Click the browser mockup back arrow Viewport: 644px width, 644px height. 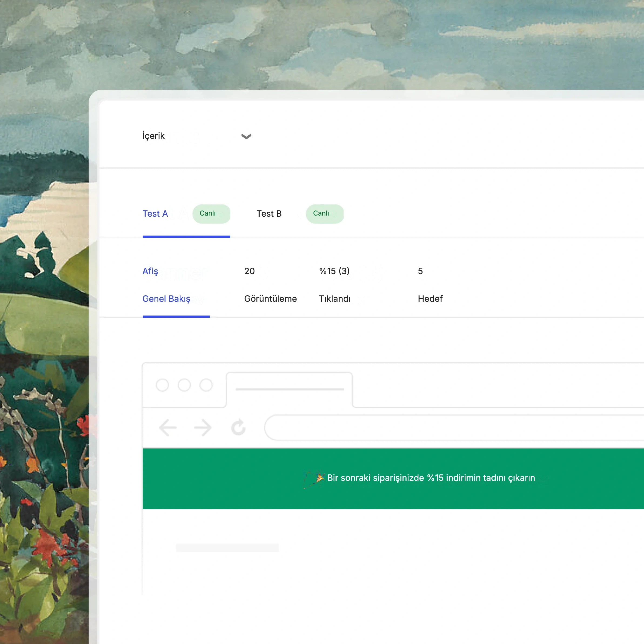click(x=168, y=428)
